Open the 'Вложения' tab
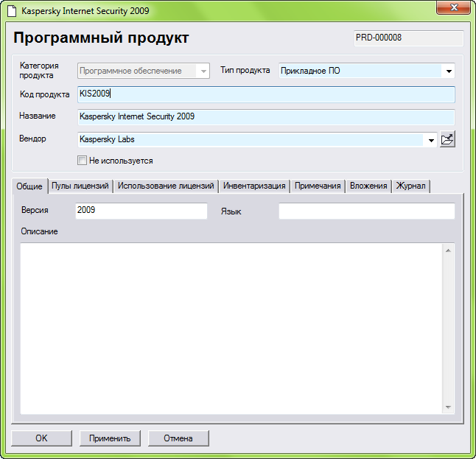The height and width of the screenshot is (459, 476). (x=368, y=186)
